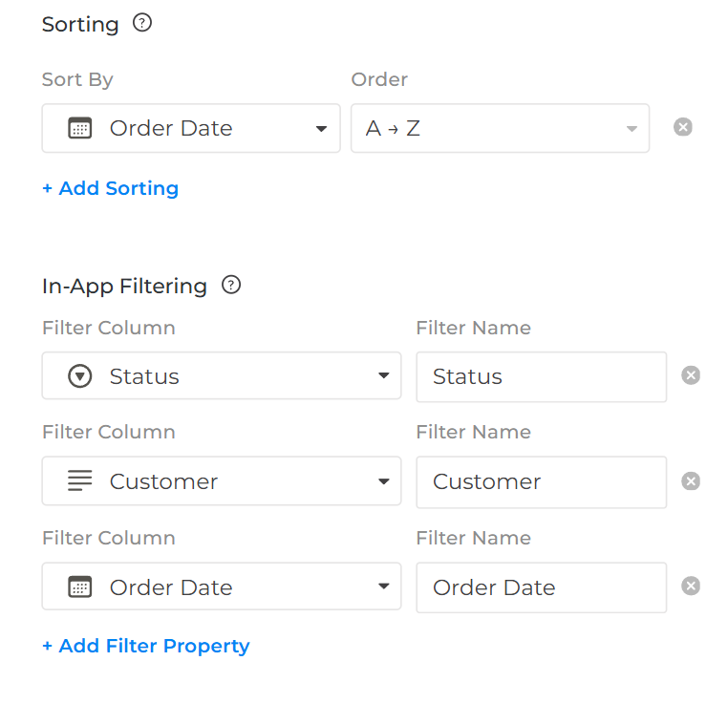Image resolution: width=728 pixels, height=725 pixels.
Task: Click the help icon beside In-App Filtering
Action: point(231,285)
